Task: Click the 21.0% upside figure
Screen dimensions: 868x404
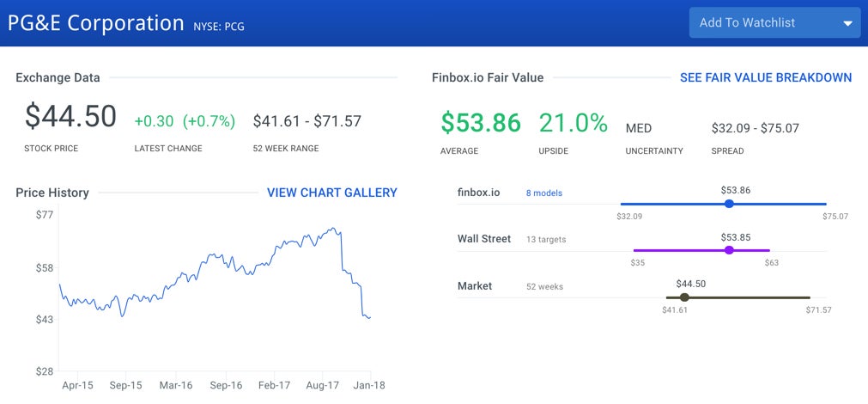Action: point(573,123)
